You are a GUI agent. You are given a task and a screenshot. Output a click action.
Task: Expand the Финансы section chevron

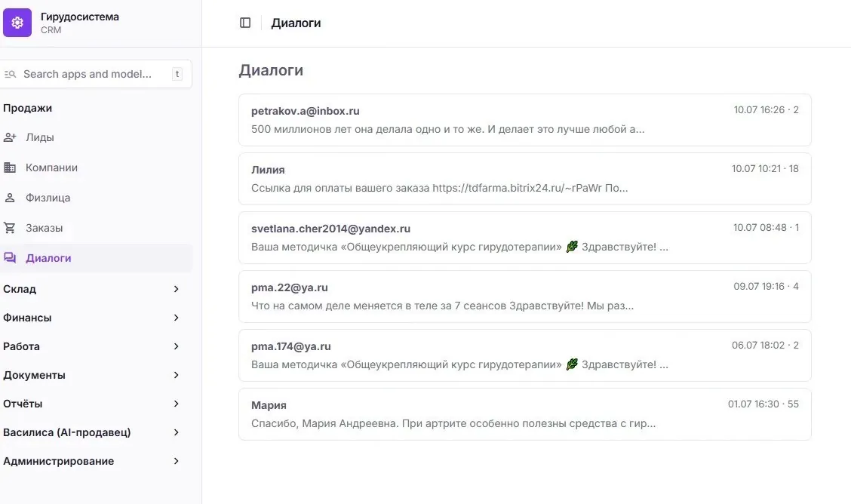[176, 318]
